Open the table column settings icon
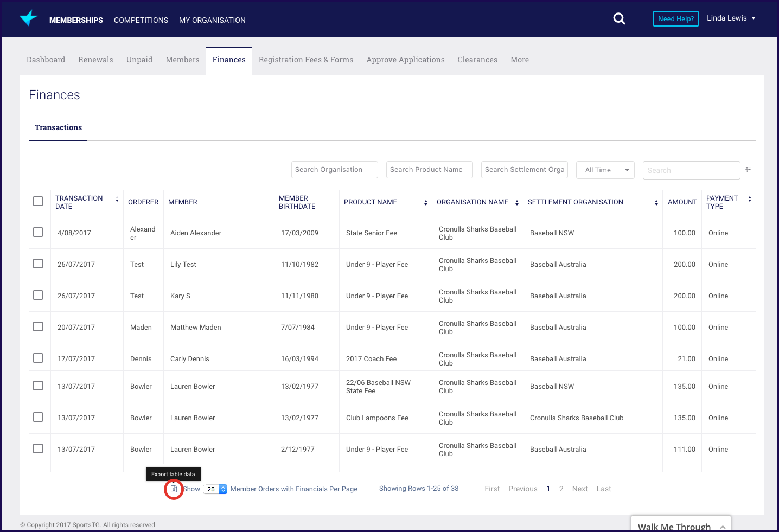 pyautogui.click(x=748, y=170)
